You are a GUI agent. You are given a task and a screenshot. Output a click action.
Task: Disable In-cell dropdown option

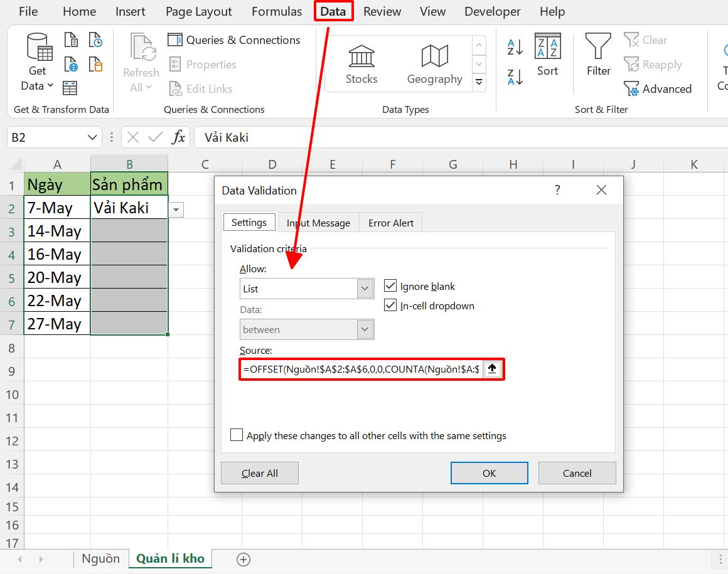[x=390, y=306]
